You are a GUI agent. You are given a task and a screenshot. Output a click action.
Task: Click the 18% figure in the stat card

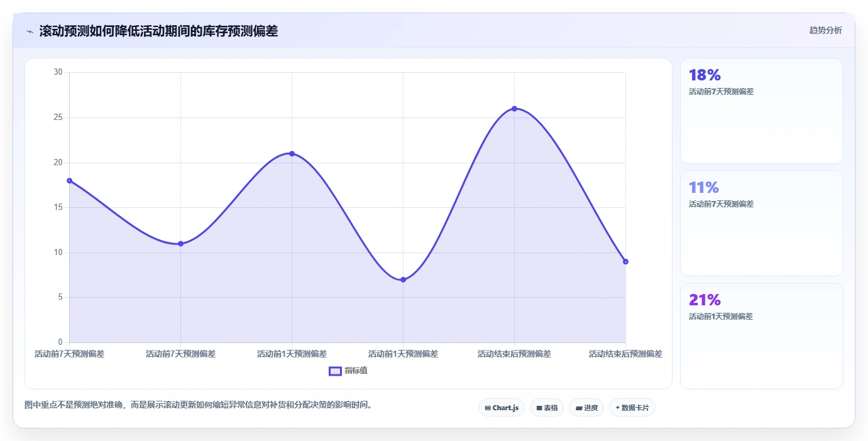(x=705, y=75)
